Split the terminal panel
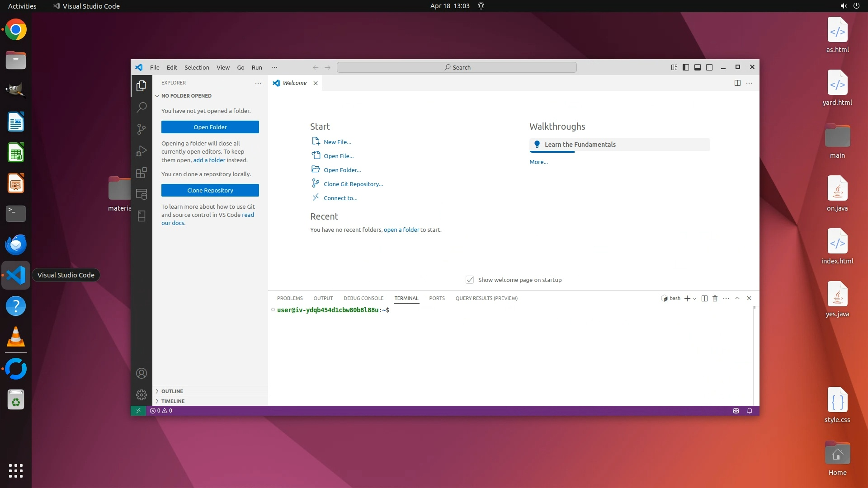The image size is (868, 488). click(704, 298)
